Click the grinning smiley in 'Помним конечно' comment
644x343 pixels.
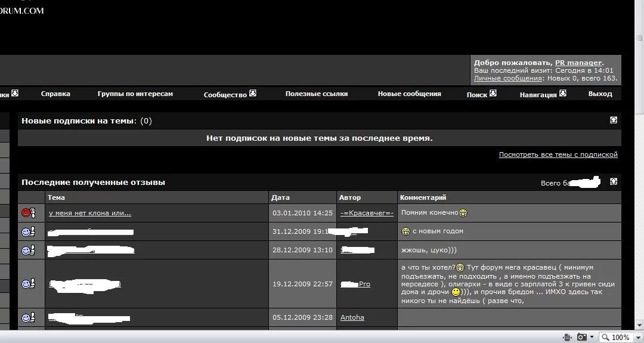463,213
